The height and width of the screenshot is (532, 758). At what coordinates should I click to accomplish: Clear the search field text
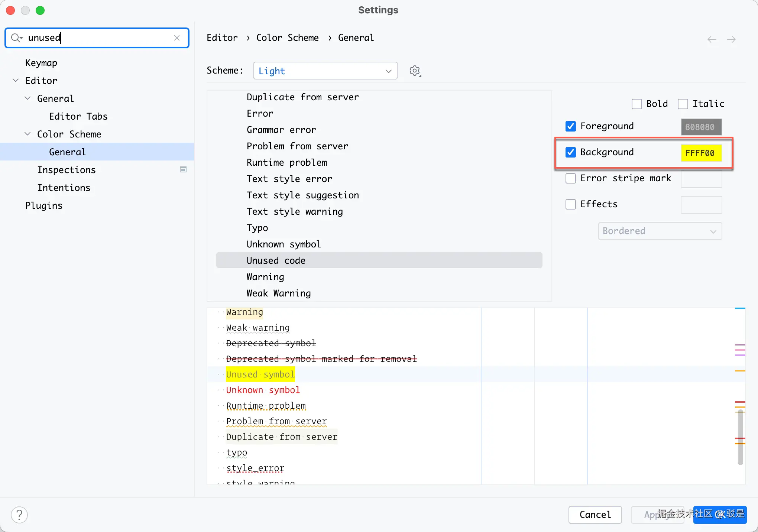coord(177,38)
